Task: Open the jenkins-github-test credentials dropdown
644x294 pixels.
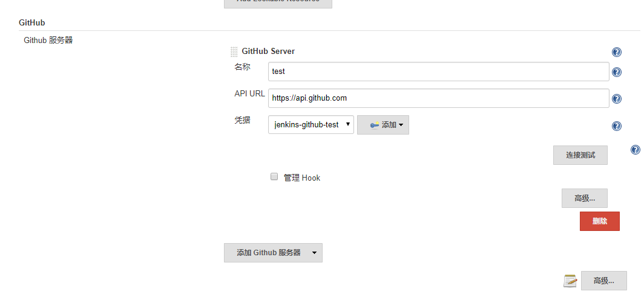Action: click(311, 125)
